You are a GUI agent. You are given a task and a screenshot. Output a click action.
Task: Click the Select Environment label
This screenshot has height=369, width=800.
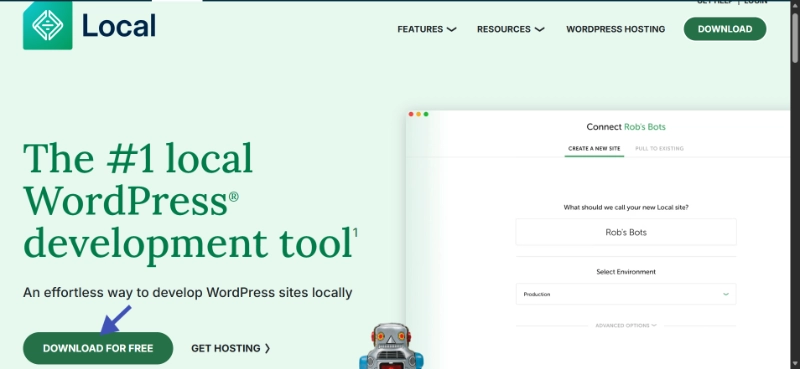[626, 272]
